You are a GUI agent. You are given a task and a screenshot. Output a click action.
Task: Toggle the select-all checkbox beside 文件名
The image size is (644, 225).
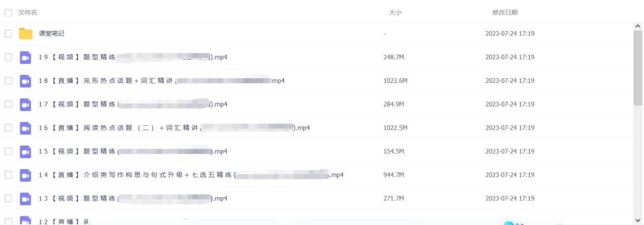(x=8, y=13)
